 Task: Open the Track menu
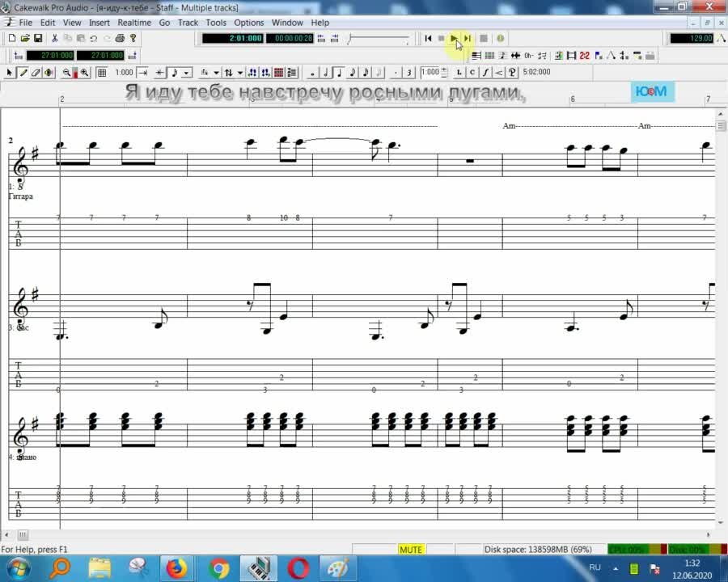188,23
